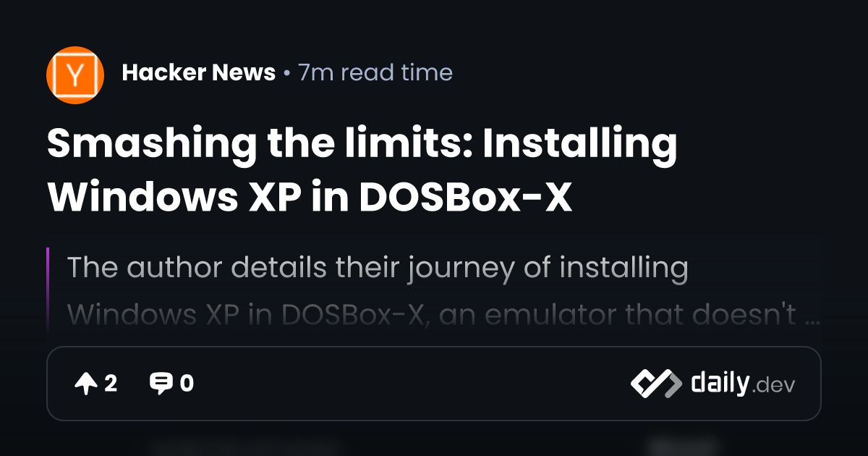
Task: Open the Hacker News source name
Action: coord(199,72)
